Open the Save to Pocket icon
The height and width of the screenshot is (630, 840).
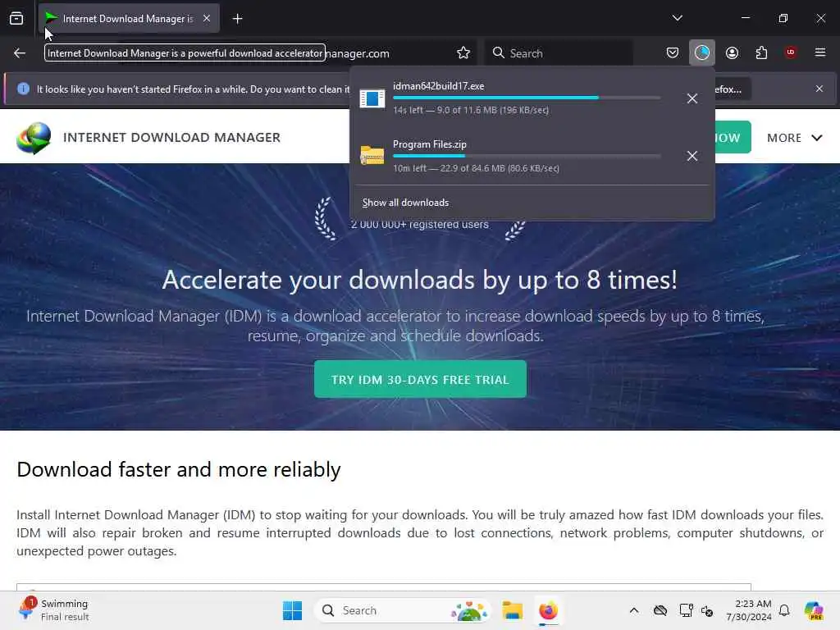673,53
